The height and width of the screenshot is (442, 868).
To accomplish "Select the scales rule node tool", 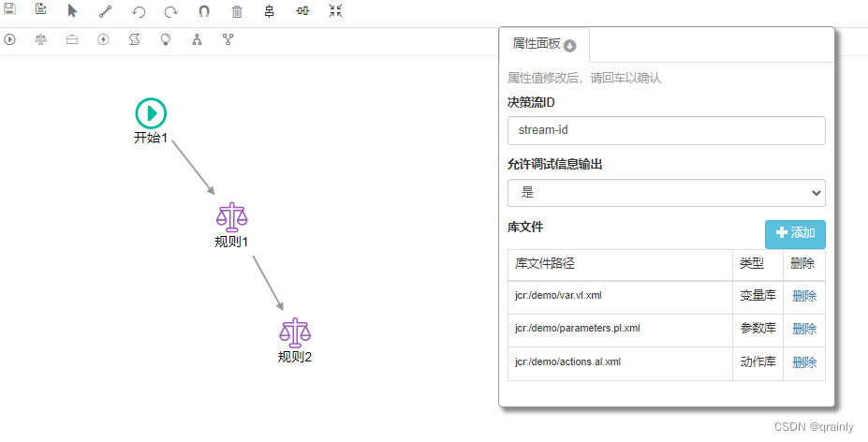I will click(40, 39).
